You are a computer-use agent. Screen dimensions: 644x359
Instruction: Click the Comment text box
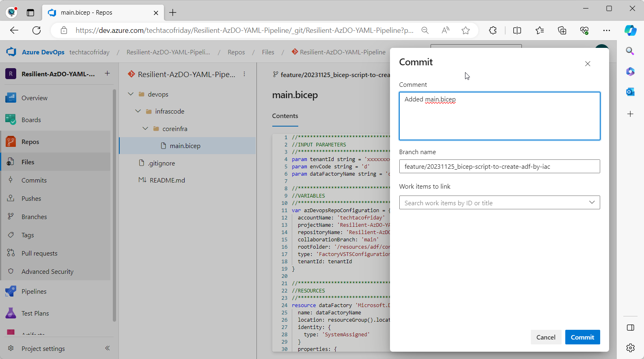[500, 116]
